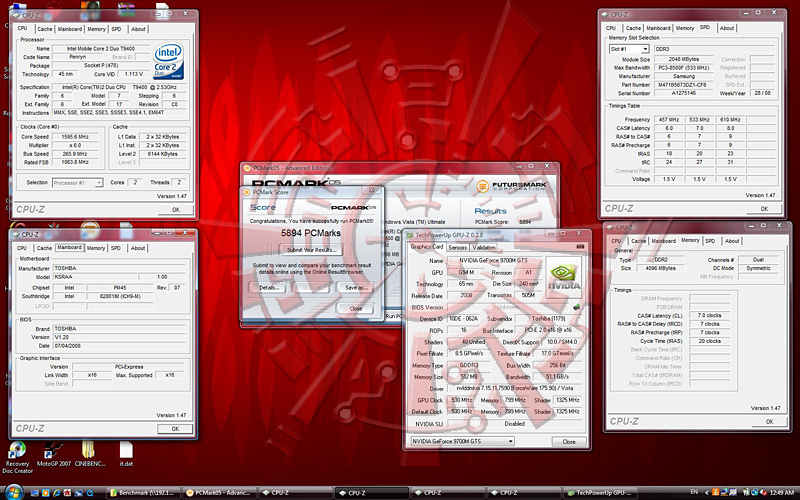
Task: Click the Serial Number value A1275146
Action: [x=684, y=94]
